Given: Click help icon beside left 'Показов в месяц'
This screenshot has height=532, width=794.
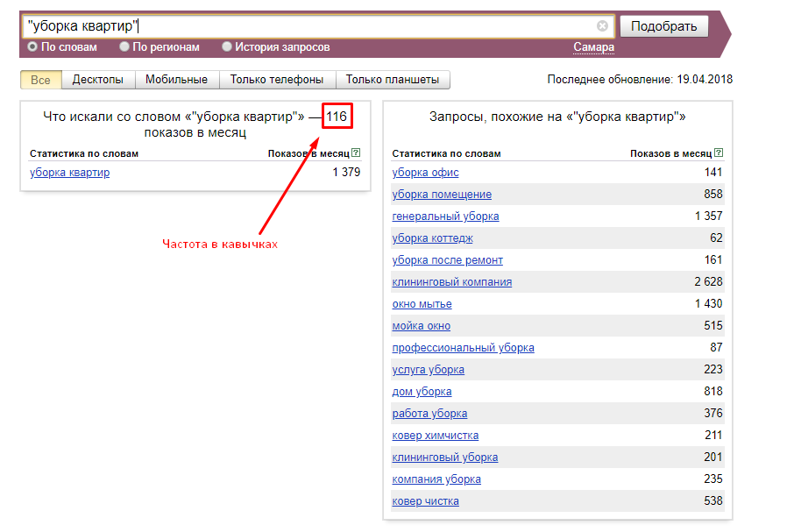Looking at the screenshot, I should 356,153.
